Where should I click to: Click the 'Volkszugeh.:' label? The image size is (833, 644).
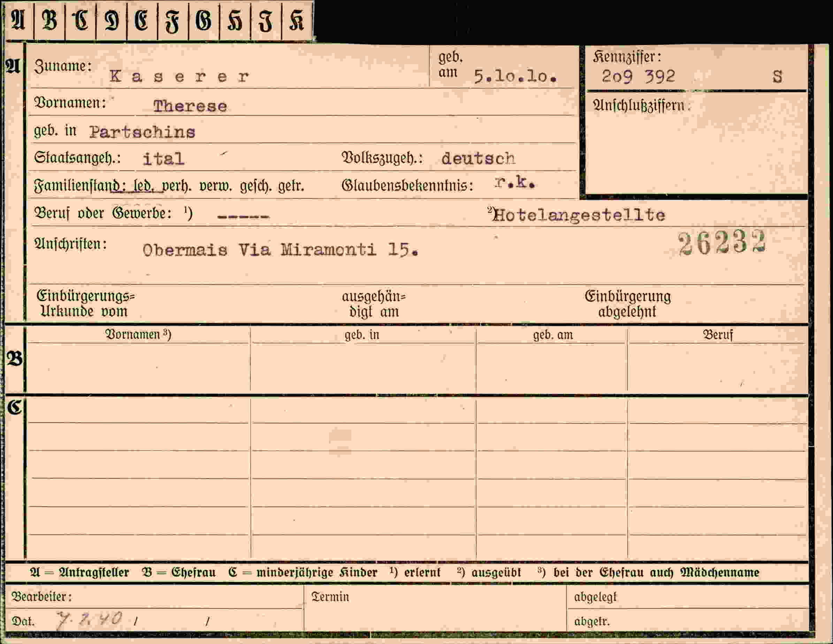(382, 158)
